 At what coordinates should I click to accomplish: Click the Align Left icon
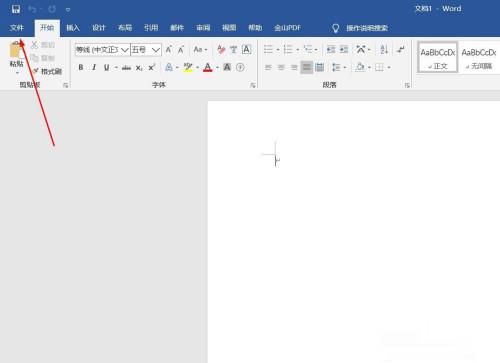[268, 68]
